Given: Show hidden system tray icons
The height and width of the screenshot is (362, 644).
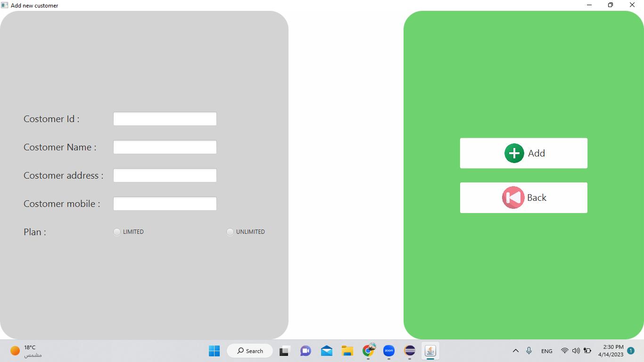Looking at the screenshot, I should coord(516,351).
